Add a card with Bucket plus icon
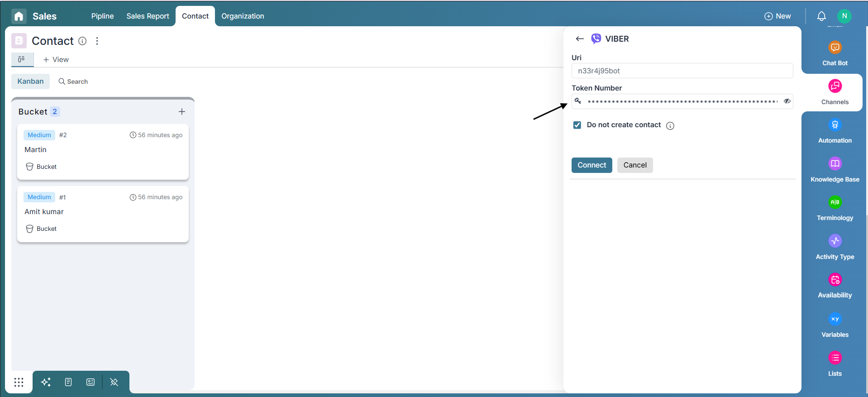The image size is (868, 397). pos(182,111)
